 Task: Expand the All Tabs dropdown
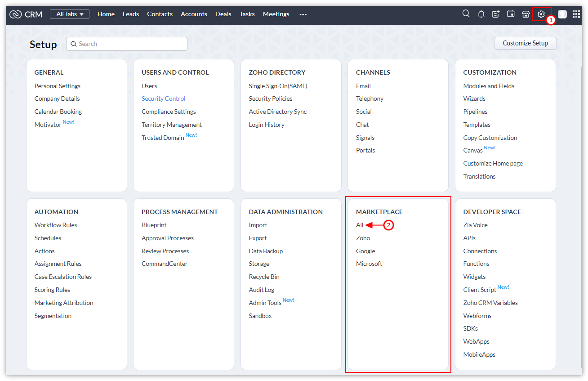pyautogui.click(x=70, y=14)
